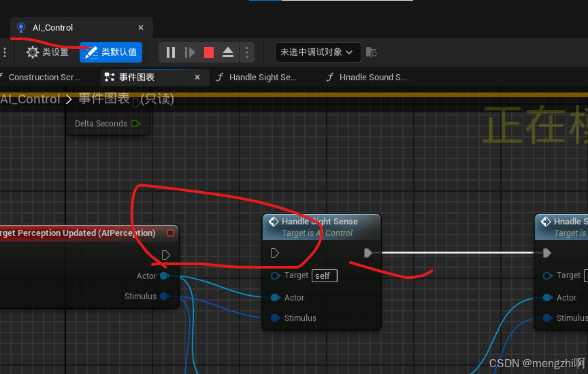Click Stimulus input pin on Handle Sight Sense
Screen dimensions: 588x374
pyautogui.click(x=275, y=318)
